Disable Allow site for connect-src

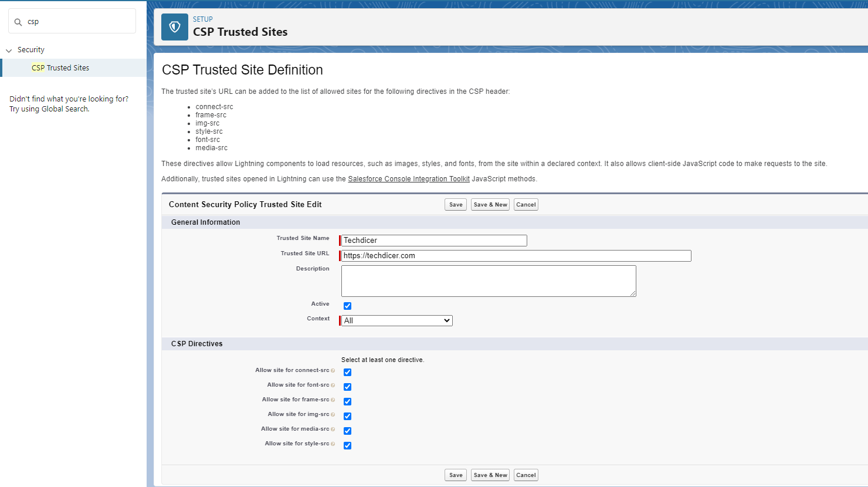pyautogui.click(x=348, y=372)
